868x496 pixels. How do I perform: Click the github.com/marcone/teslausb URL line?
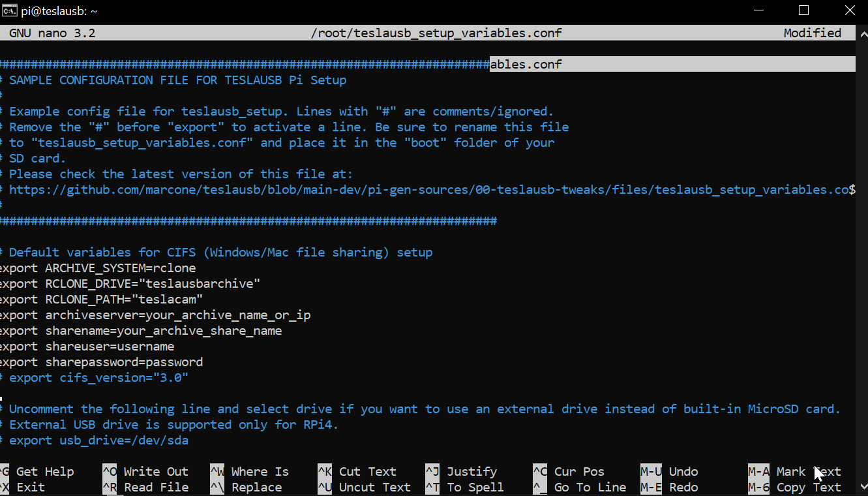click(x=428, y=190)
